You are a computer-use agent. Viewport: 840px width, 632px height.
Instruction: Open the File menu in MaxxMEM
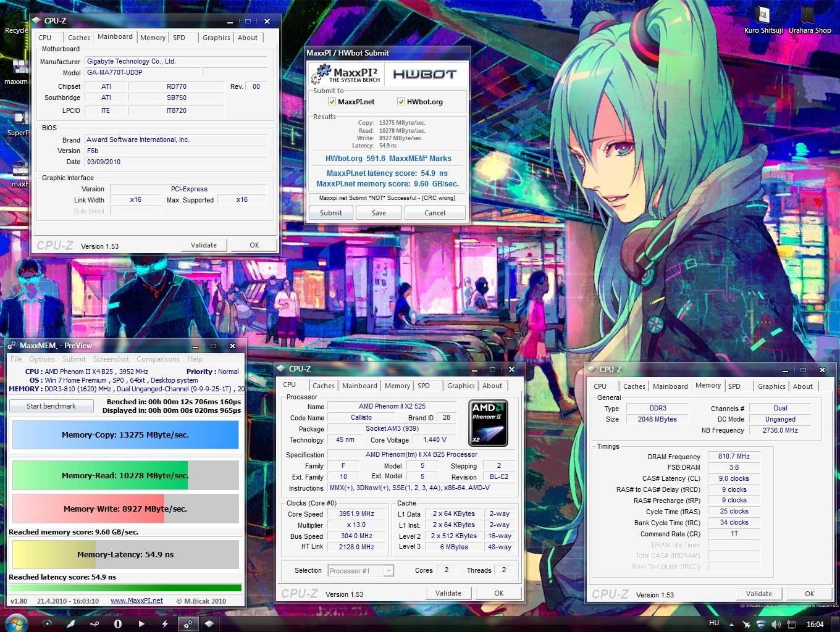click(16, 359)
